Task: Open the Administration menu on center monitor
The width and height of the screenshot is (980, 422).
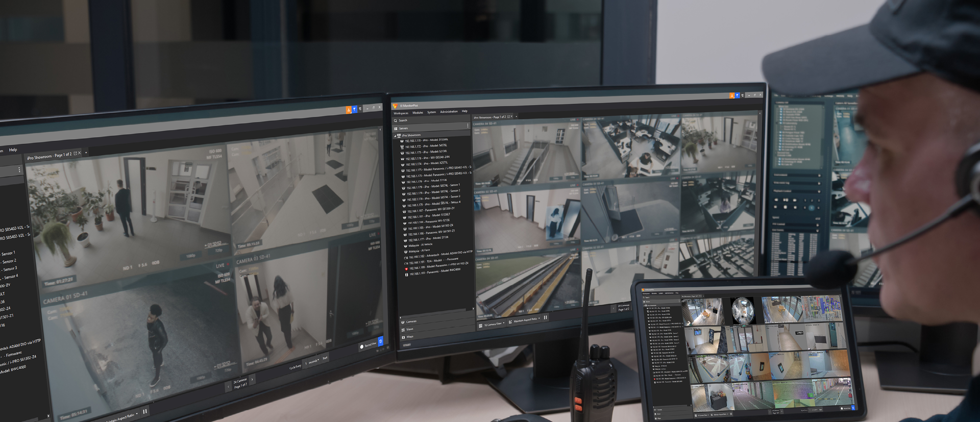Action: pyautogui.click(x=449, y=112)
